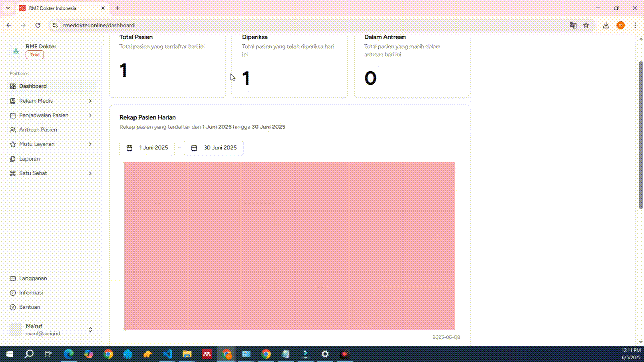Expand the Rekam Medis submenu chevron
The width and height of the screenshot is (644, 362).
90,101
